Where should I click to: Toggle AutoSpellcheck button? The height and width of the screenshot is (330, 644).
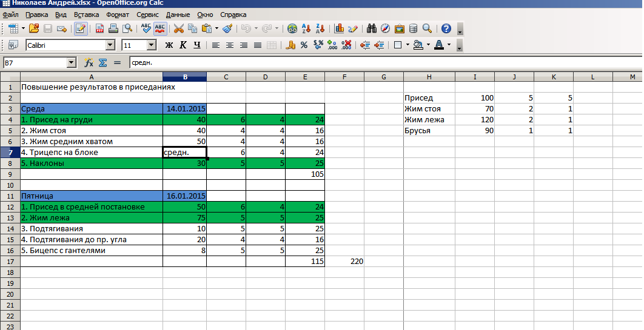click(160, 28)
